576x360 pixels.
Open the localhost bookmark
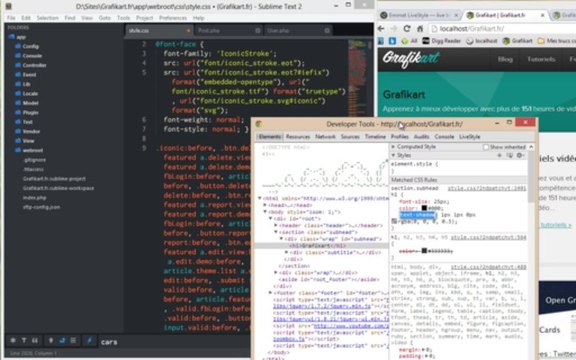(482, 41)
